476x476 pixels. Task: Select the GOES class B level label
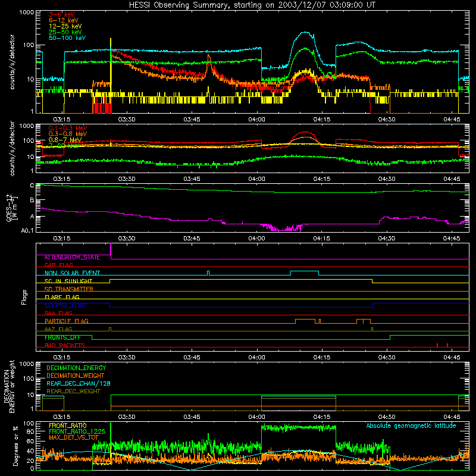pyautogui.click(x=32, y=200)
